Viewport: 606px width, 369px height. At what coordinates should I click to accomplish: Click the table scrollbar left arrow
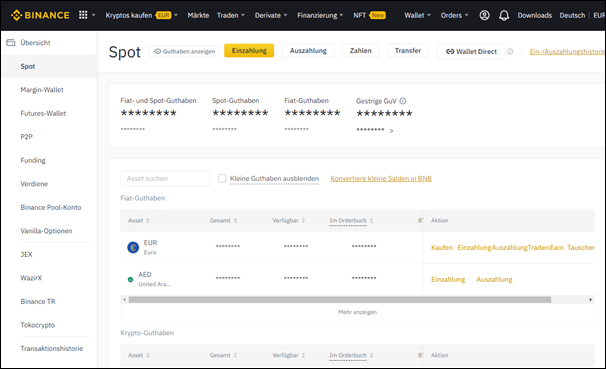tap(124, 299)
